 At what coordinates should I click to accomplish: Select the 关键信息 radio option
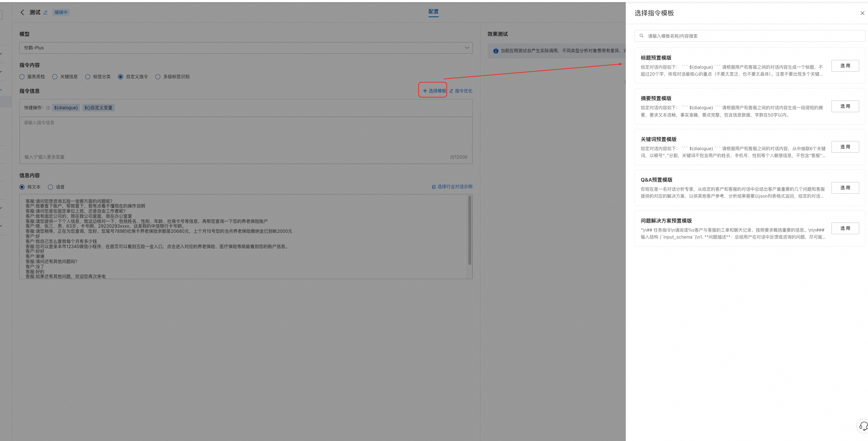pyautogui.click(x=55, y=77)
